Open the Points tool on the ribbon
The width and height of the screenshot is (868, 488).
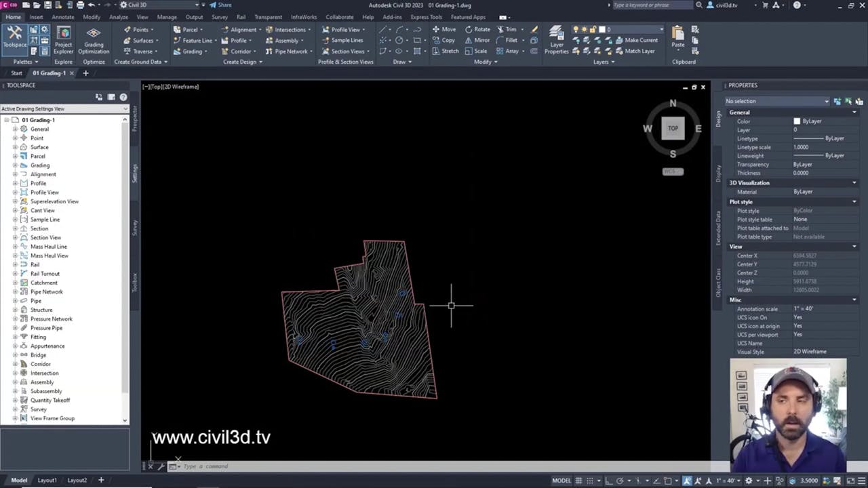140,29
